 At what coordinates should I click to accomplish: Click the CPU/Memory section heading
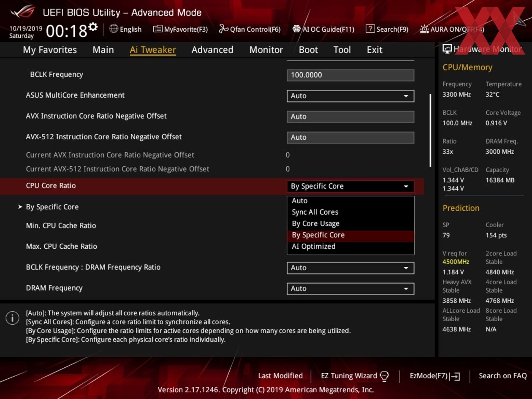point(467,67)
